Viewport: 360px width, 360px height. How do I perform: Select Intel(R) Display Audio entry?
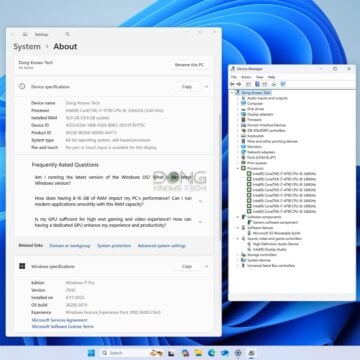pyautogui.click(x=269, y=249)
